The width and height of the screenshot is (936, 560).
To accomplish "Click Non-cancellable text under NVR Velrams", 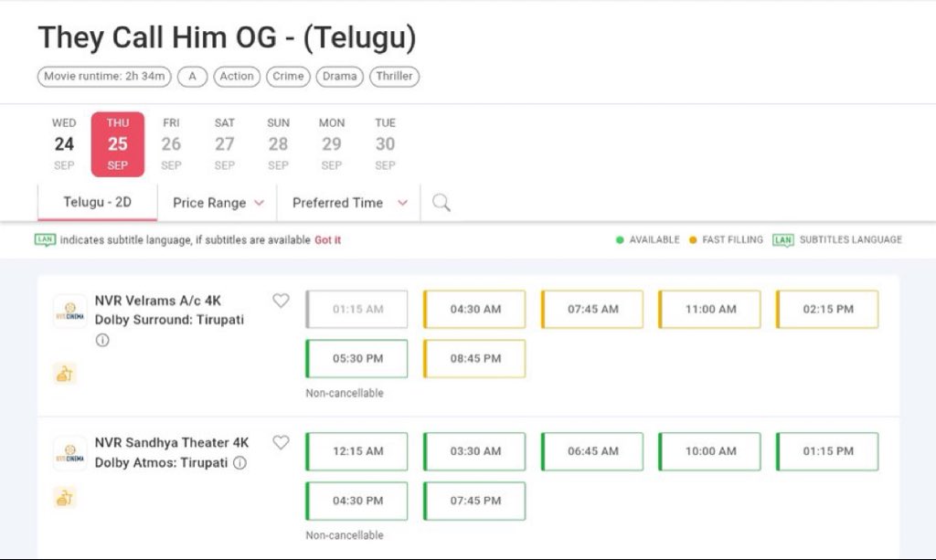I will point(345,393).
